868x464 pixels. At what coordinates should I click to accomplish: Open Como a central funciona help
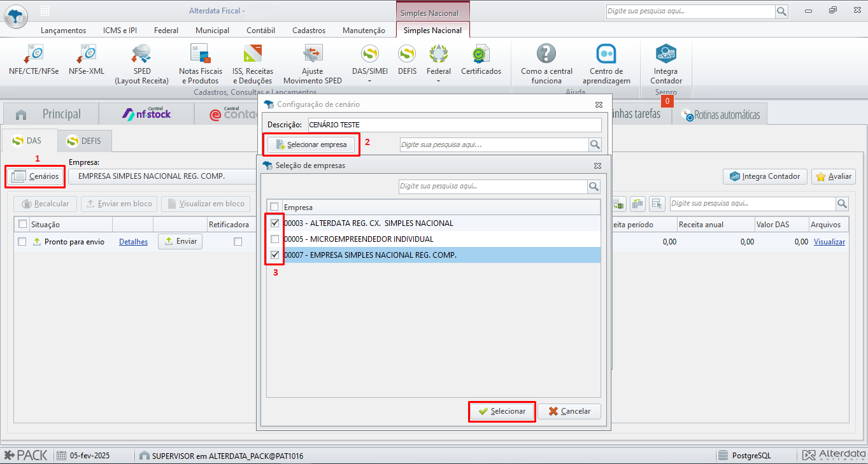click(x=546, y=64)
